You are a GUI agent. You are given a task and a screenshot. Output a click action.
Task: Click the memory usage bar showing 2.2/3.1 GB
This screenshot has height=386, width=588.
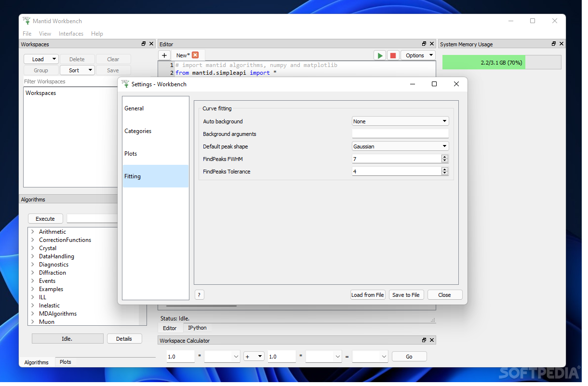pos(502,62)
